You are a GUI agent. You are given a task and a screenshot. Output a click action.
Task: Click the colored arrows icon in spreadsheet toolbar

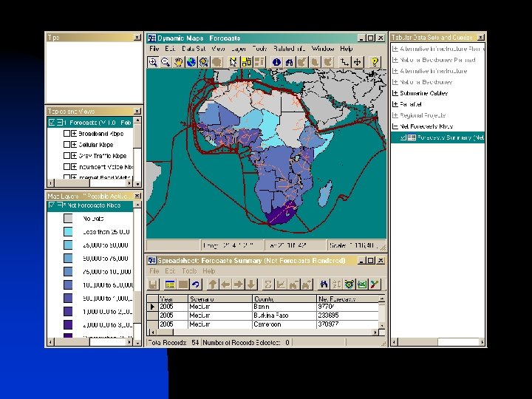pyautogui.click(x=375, y=284)
